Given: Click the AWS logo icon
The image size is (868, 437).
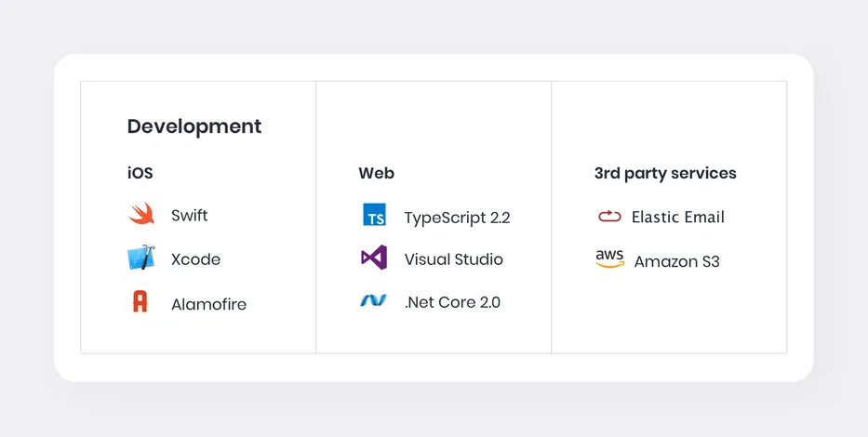Looking at the screenshot, I should click(609, 259).
